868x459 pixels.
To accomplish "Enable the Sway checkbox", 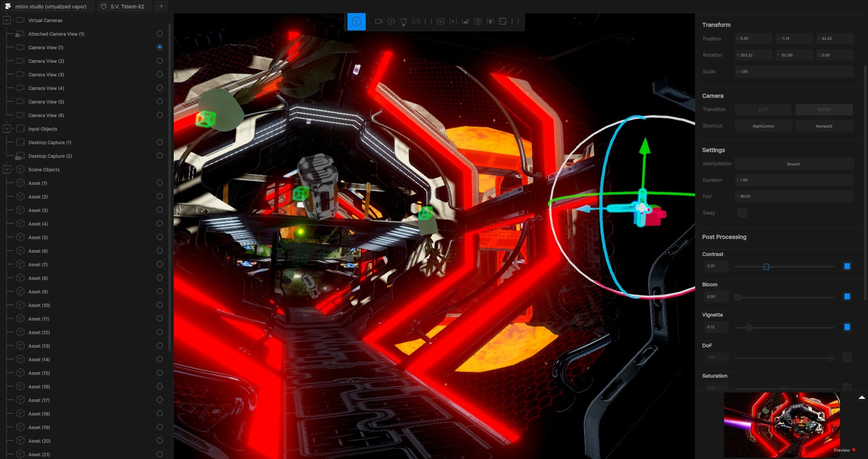I will click(742, 213).
